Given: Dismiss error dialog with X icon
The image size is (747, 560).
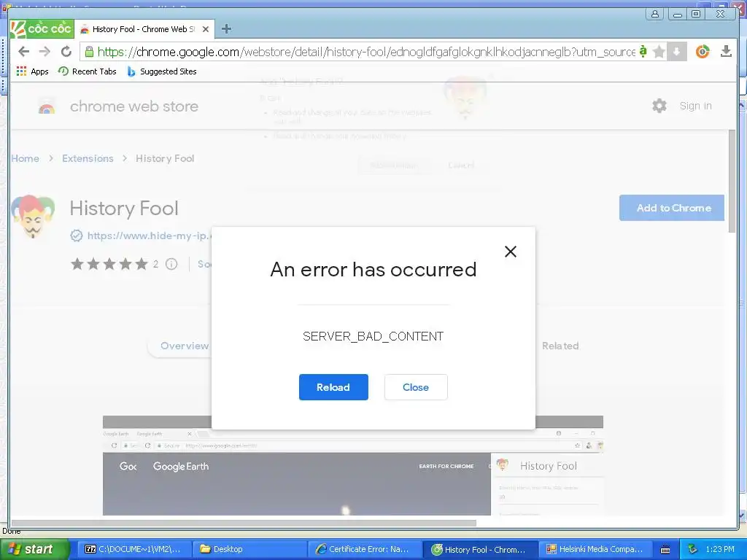Looking at the screenshot, I should click(x=510, y=252).
